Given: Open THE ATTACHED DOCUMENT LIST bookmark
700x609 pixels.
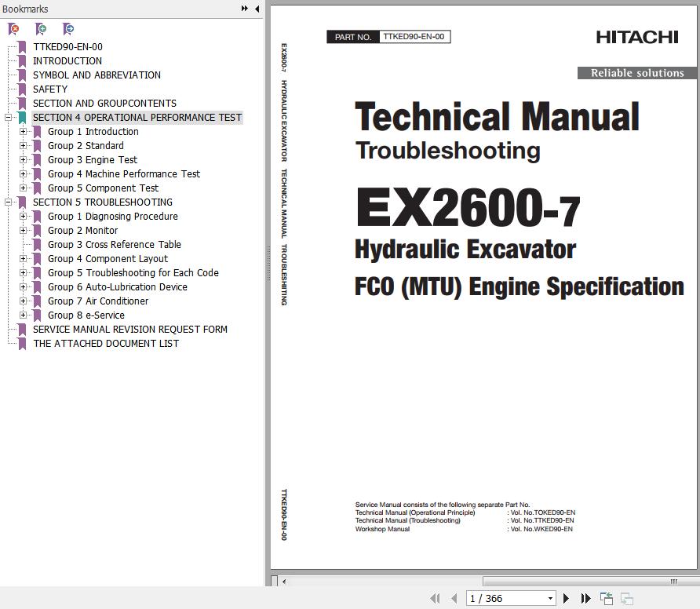Looking at the screenshot, I should pos(105,344).
